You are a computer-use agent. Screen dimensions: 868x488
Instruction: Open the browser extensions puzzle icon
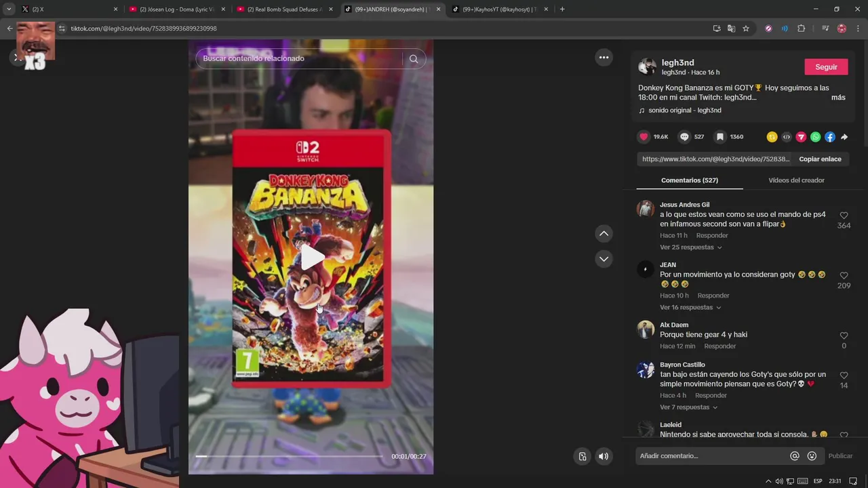pos(802,28)
